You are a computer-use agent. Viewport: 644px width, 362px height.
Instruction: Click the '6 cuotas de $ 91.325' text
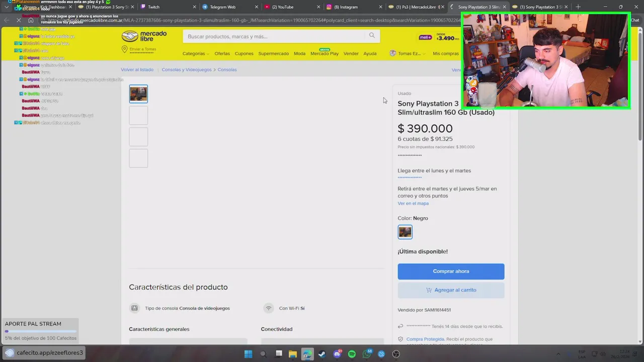coord(425,139)
